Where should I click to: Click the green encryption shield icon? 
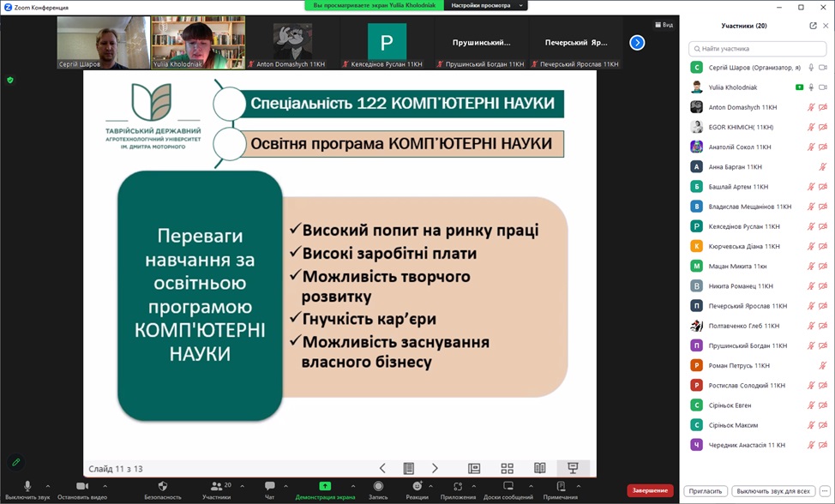(10, 81)
